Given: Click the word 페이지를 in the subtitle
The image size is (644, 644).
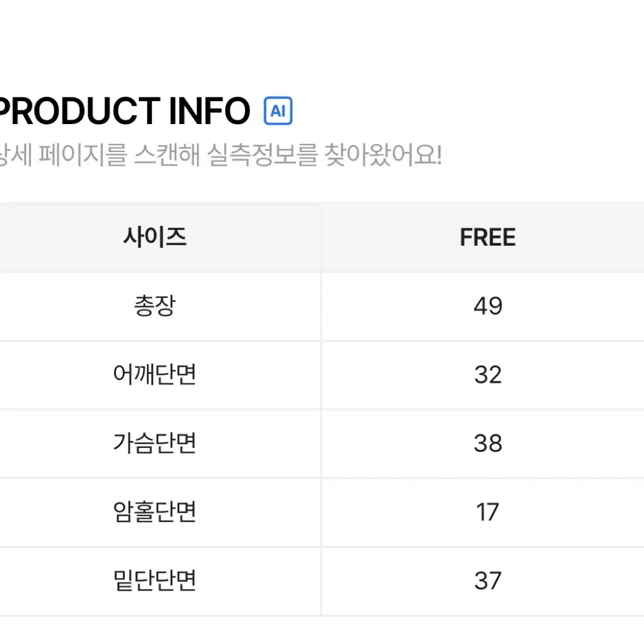Looking at the screenshot, I should [83, 155].
